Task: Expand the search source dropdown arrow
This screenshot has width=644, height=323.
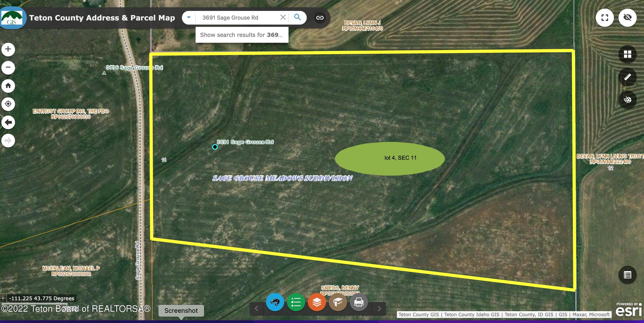Action: coord(189,18)
